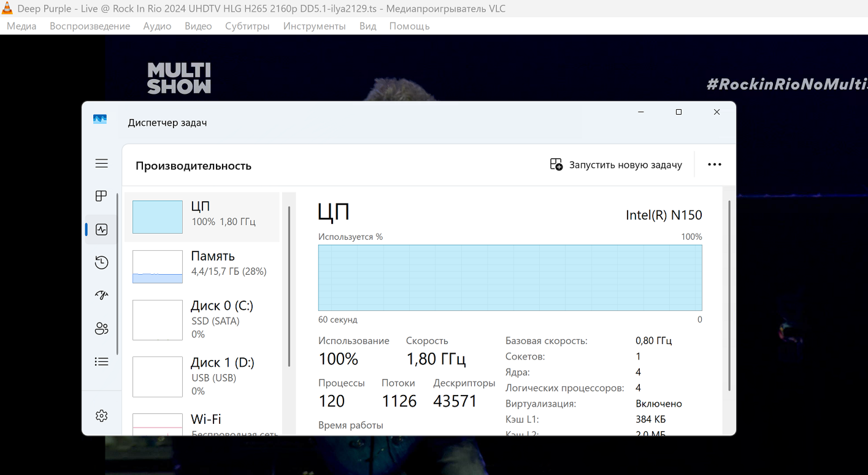Open VLC Субтитры menu
Image resolution: width=868 pixels, height=475 pixels.
(247, 26)
